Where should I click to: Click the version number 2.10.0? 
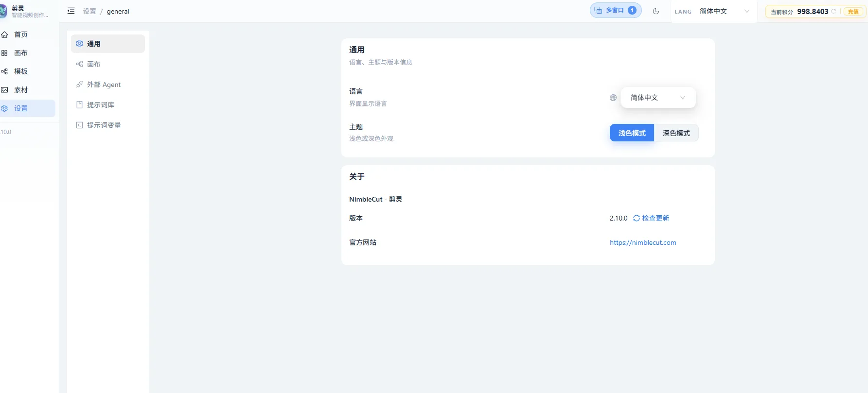point(619,218)
